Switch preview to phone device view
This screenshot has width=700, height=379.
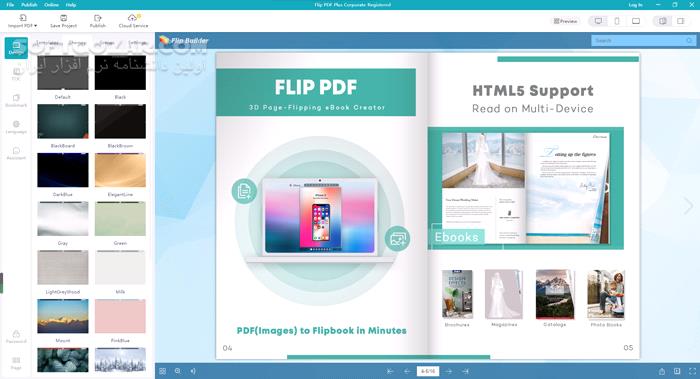617,21
